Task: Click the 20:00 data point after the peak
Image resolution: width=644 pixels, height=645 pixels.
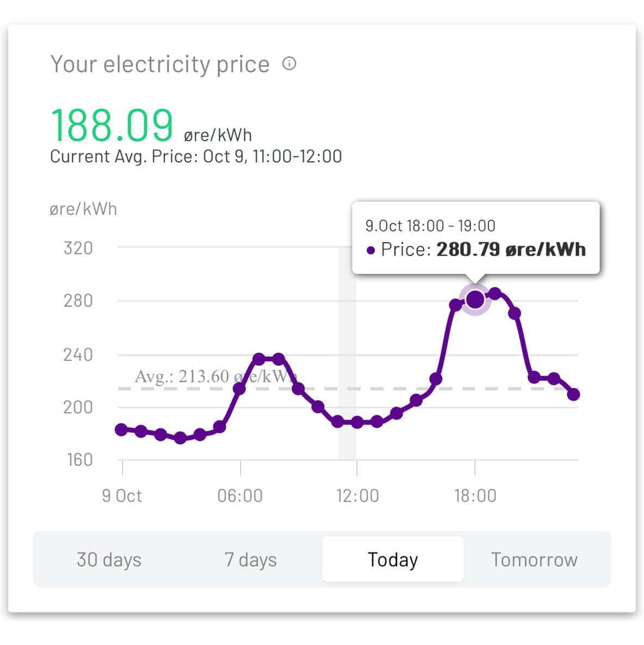Action: (515, 313)
